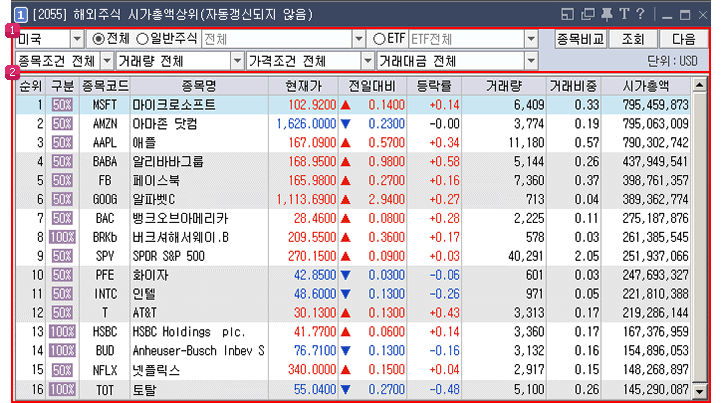Sort by the 거래비중 column header
Image resolution: width=723 pixels, height=403 pixels.
573,86
